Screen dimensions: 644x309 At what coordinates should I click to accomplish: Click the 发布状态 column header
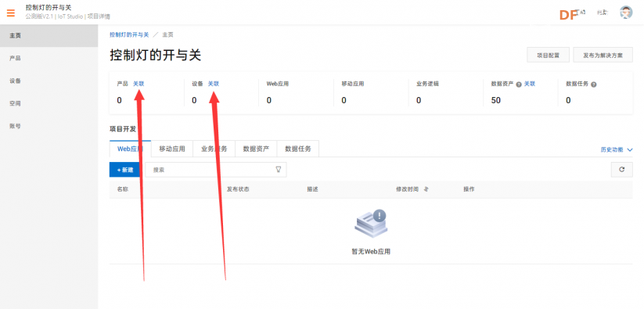pos(238,189)
